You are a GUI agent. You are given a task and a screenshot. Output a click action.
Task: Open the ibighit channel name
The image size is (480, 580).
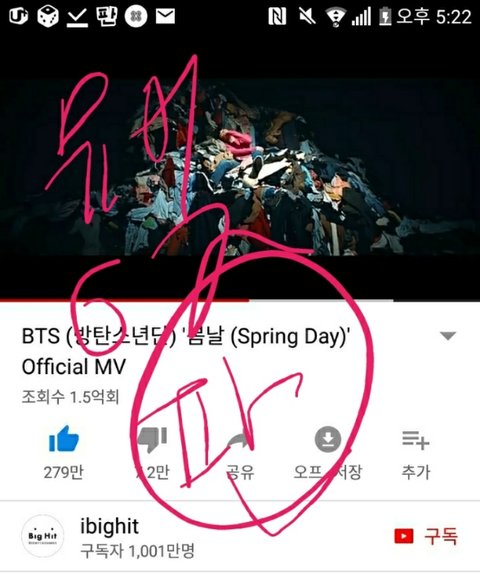point(109,526)
